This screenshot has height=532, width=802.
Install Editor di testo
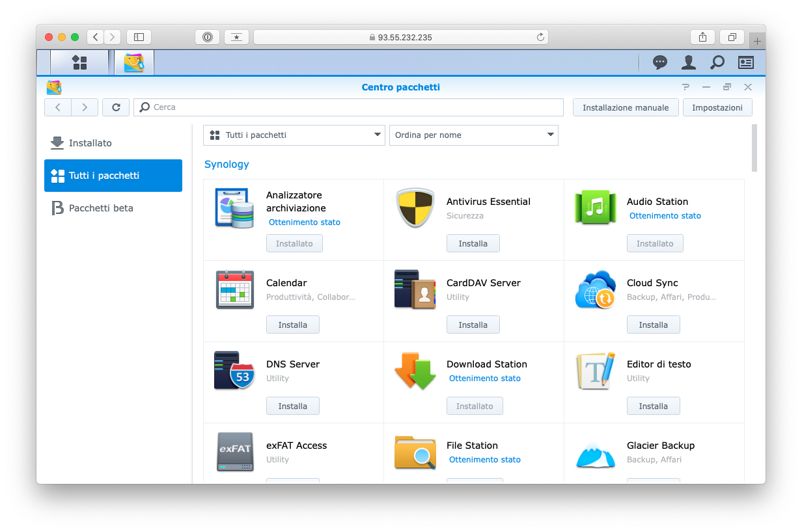(x=654, y=406)
